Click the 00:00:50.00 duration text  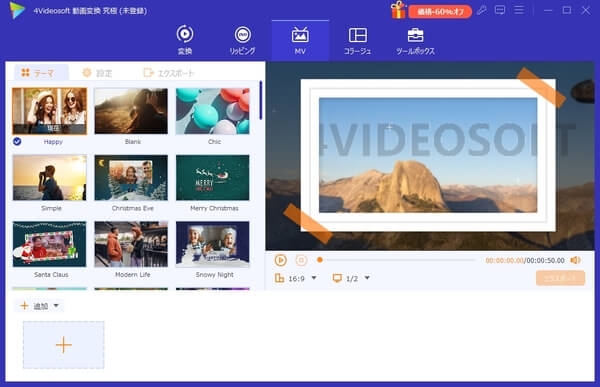(x=545, y=260)
